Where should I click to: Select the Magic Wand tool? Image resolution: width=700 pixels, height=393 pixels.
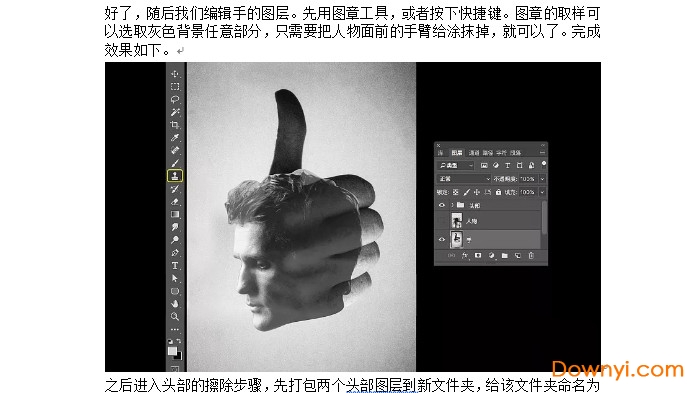pyautogui.click(x=175, y=112)
